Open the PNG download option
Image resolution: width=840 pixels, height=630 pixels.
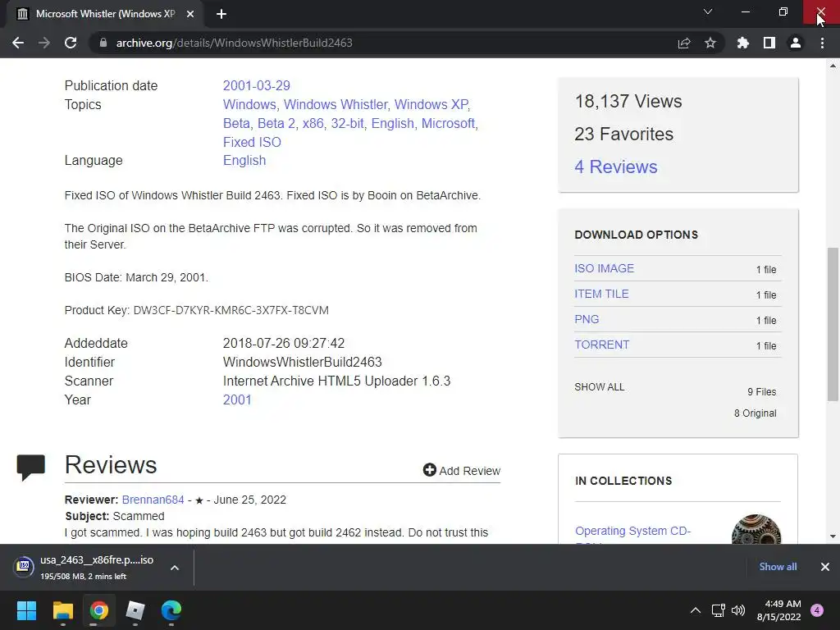(587, 319)
